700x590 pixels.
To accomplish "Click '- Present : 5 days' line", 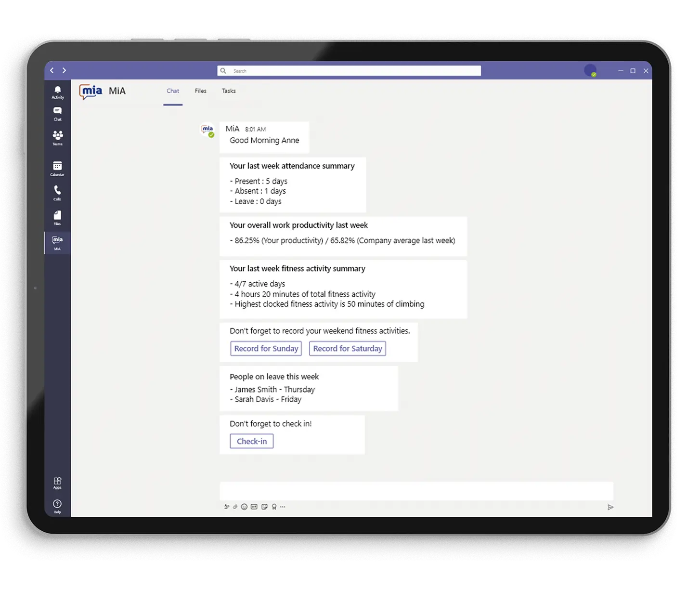I will coord(259,181).
